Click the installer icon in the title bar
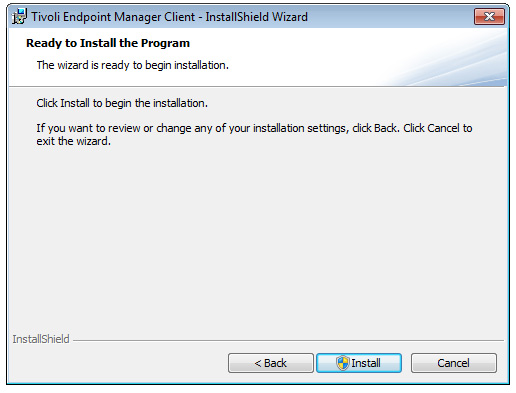516x393 pixels. [x=19, y=17]
